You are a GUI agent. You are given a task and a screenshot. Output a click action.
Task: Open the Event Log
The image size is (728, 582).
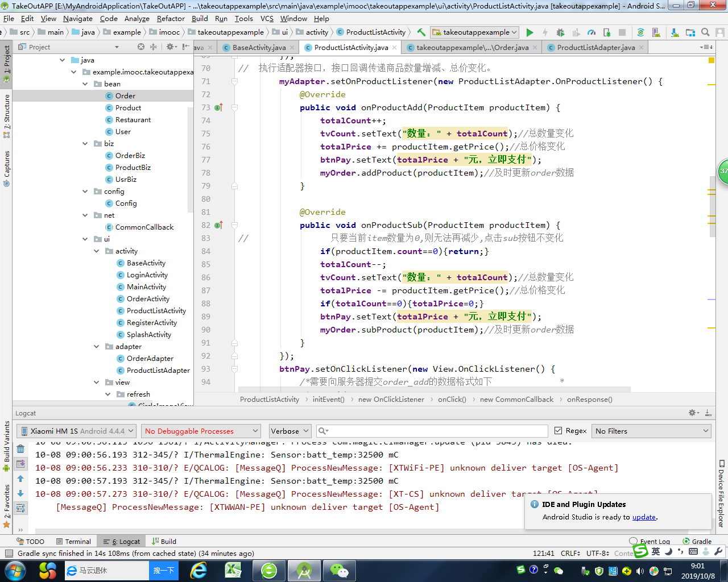click(x=650, y=542)
